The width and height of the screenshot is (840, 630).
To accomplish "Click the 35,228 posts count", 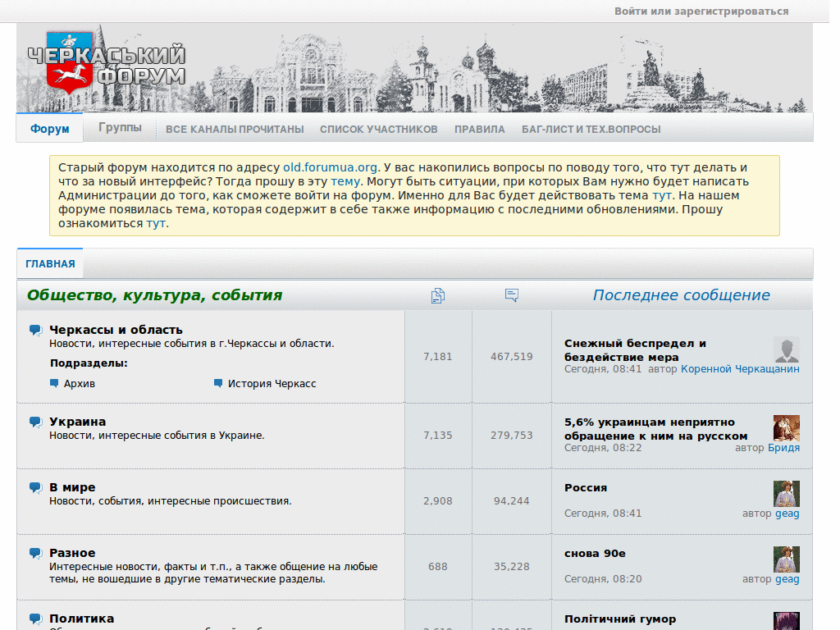I will tap(512, 567).
